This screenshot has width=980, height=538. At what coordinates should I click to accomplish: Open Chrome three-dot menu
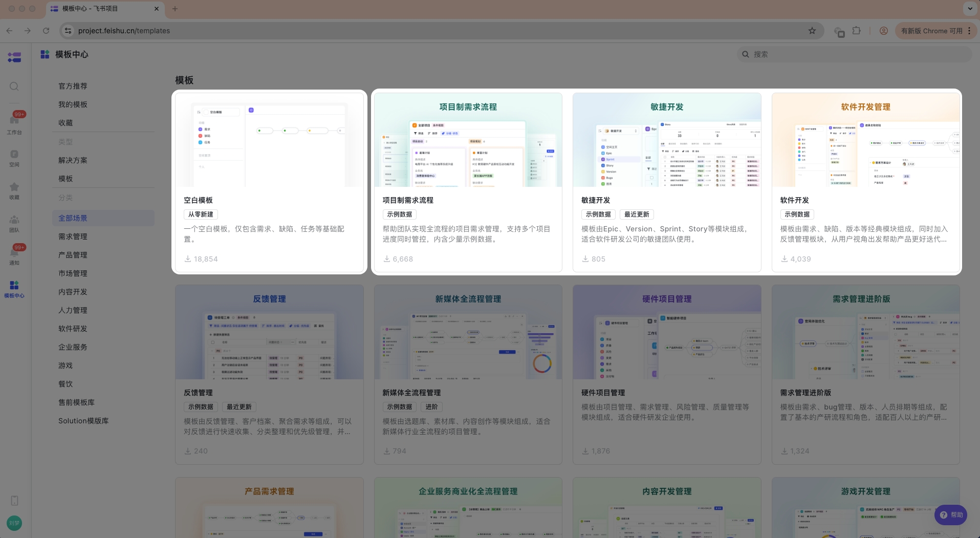970,31
